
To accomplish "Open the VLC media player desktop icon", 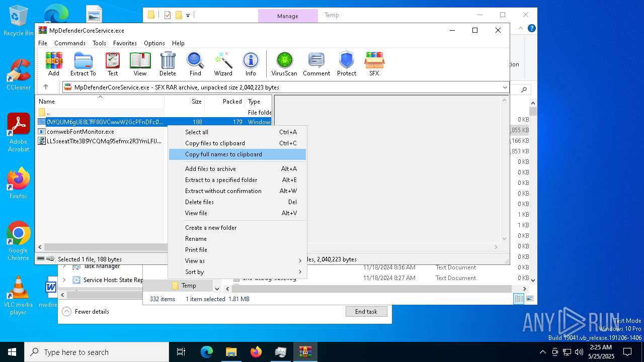I will coord(19,296).
